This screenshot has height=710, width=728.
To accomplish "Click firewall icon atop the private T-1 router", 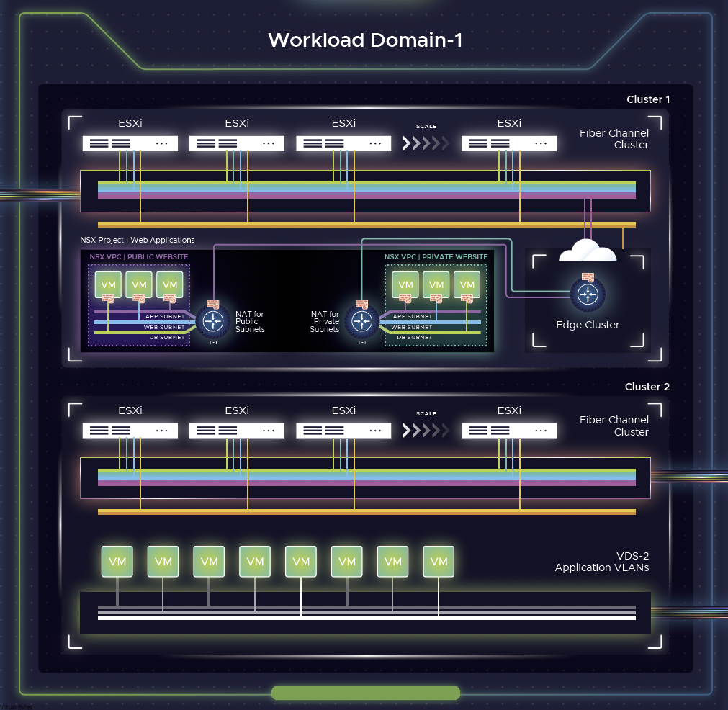I will pos(361,304).
